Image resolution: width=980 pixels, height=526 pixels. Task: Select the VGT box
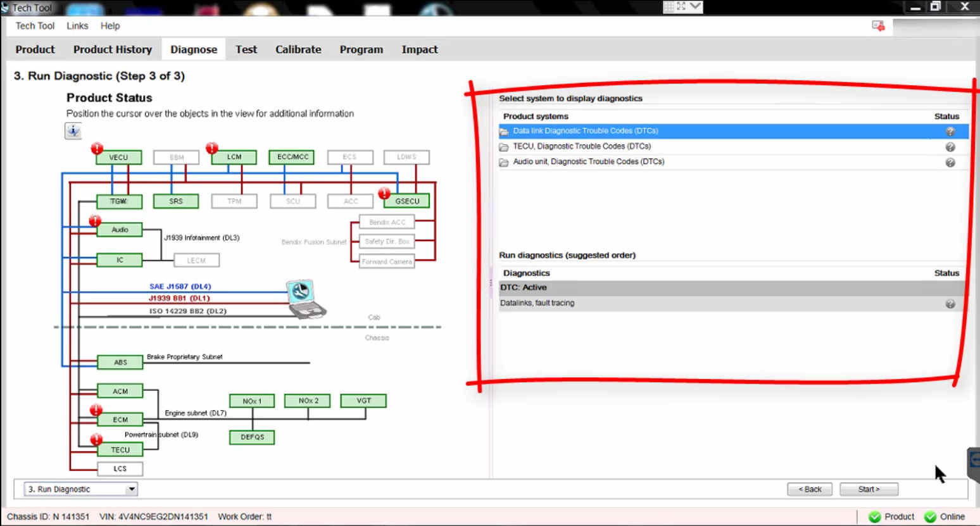(363, 401)
